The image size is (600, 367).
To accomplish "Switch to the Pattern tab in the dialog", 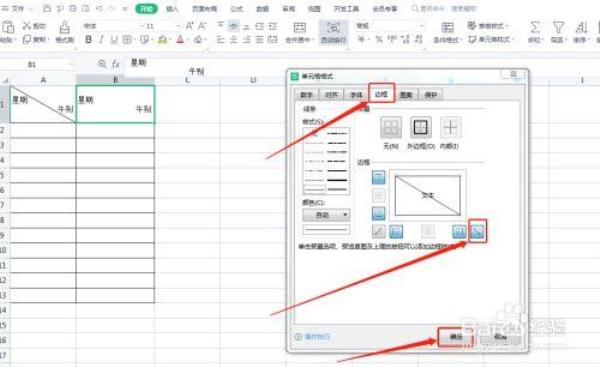I will [x=406, y=95].
